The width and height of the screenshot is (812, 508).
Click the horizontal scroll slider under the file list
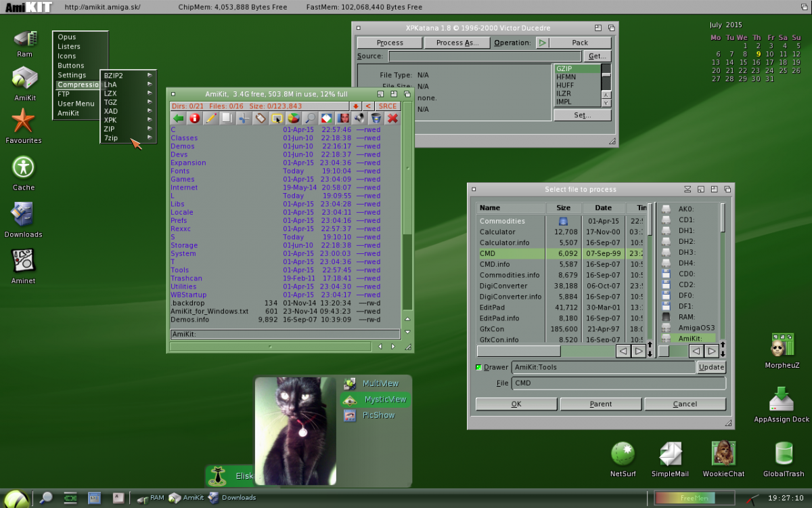(x=519, y=351)
